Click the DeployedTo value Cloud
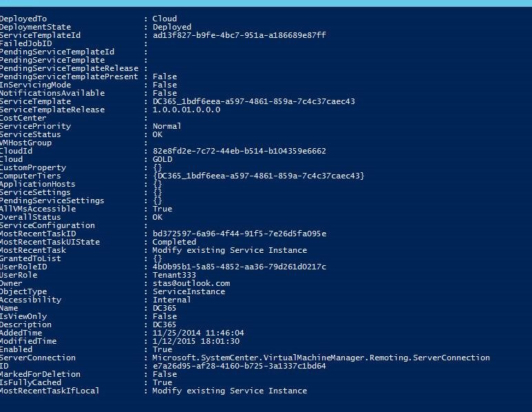 click(x=164, y=19)
